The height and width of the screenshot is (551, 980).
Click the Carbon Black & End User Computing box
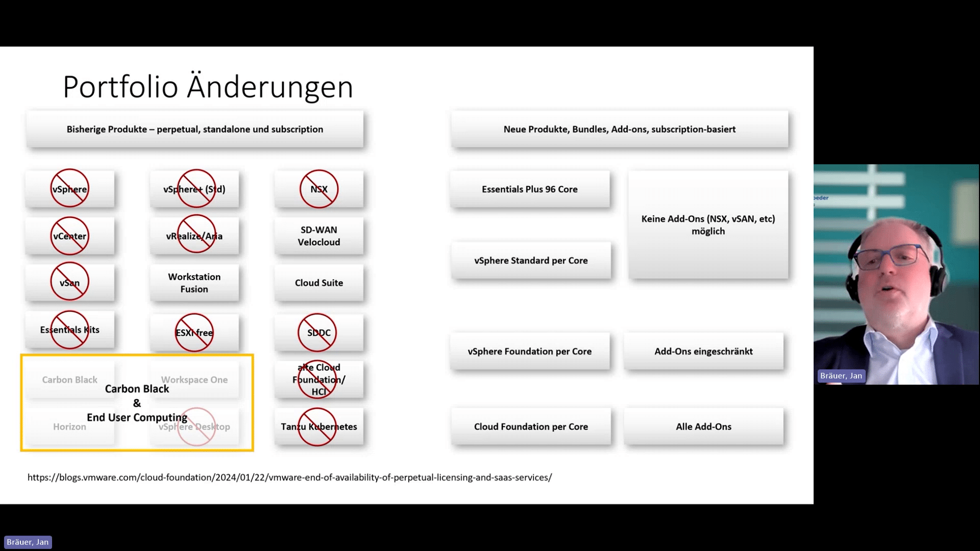click(x=137, y=403)
